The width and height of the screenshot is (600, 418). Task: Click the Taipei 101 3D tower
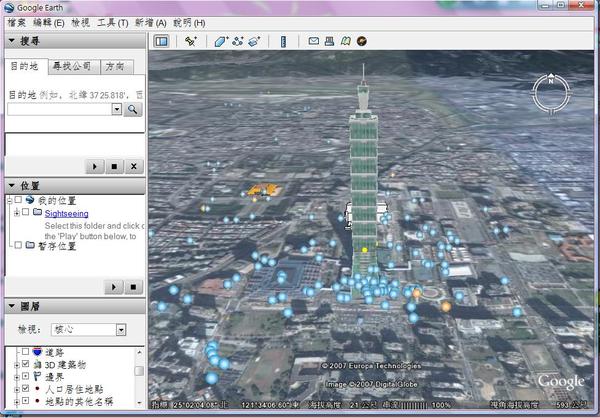click(x=364, y=180)
